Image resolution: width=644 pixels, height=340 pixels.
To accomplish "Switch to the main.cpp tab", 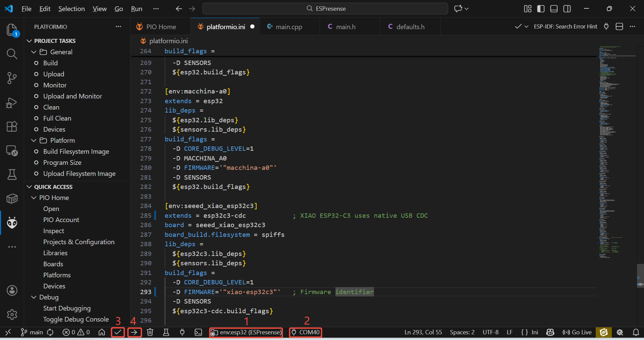I will point(288,27).
